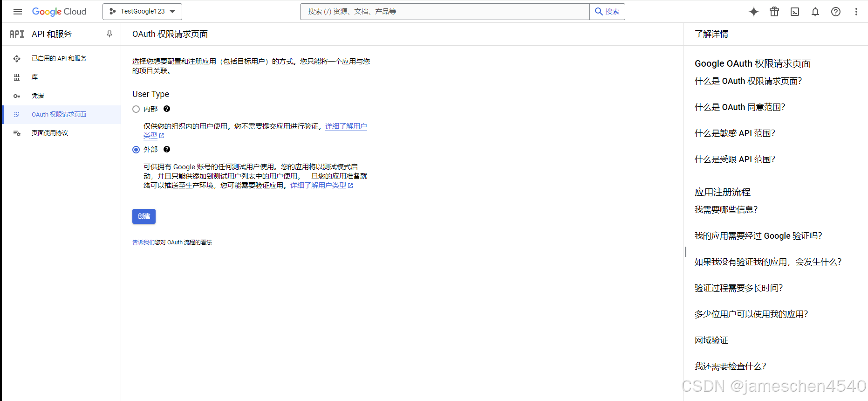Viewport: 868px width, 401px height.
Task: Click the Google Cloud logo
Action: pos(59,12)
